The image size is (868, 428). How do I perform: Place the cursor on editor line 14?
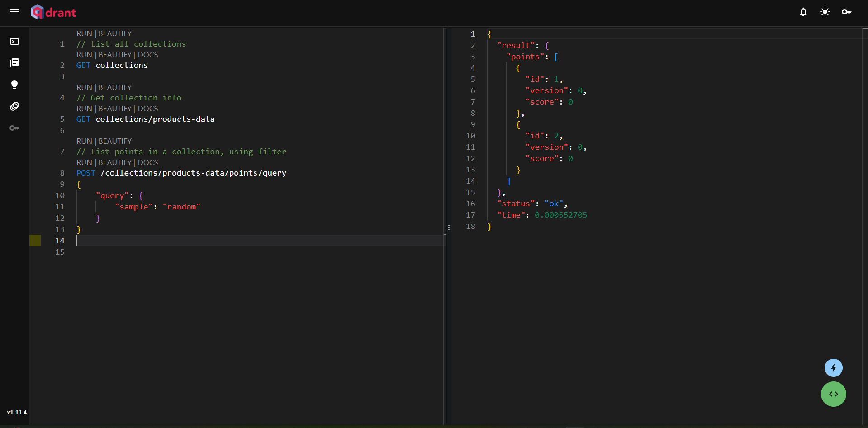click(x=181, y=241)
